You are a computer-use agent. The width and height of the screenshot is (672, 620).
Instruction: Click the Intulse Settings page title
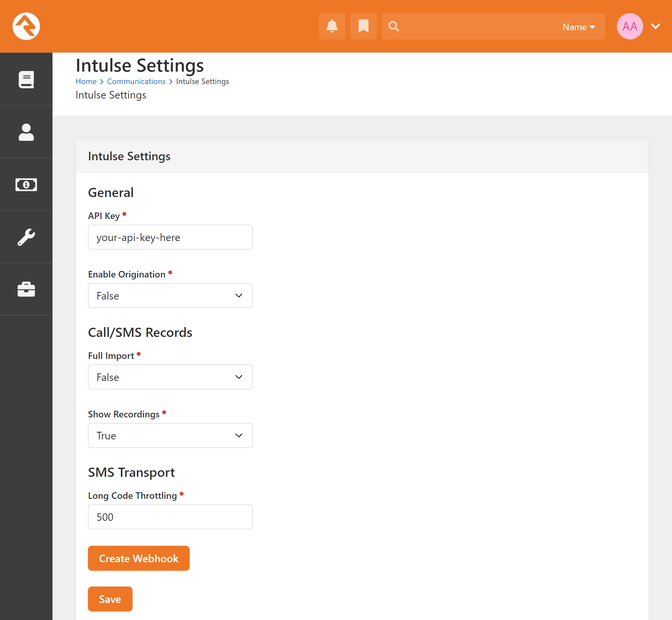tap(139, 65)
